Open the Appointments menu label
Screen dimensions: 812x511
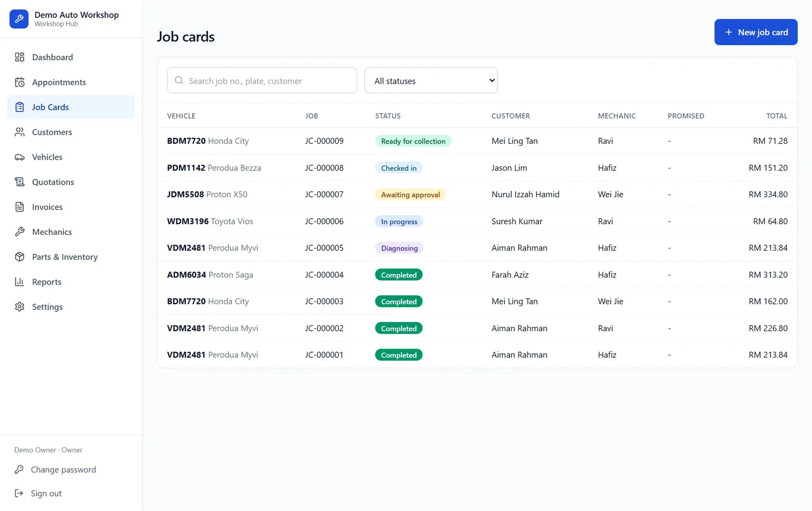(59, 82)
